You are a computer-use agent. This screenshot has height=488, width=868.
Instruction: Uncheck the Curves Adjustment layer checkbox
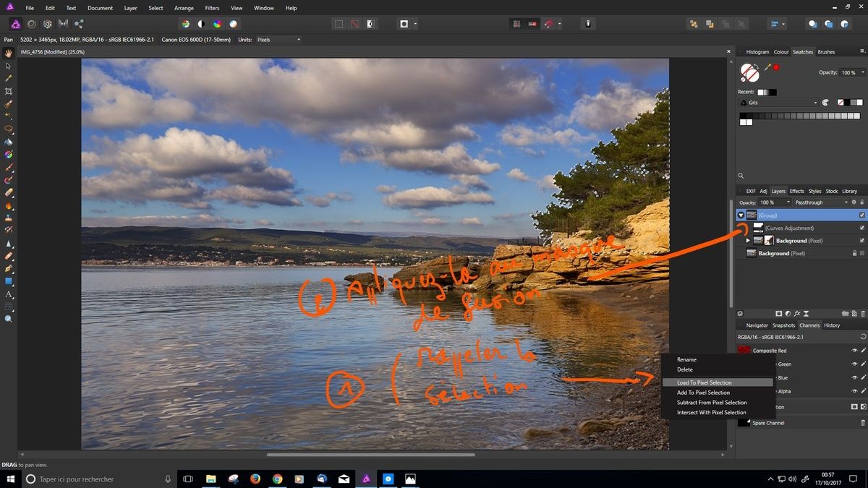(861, 228)
